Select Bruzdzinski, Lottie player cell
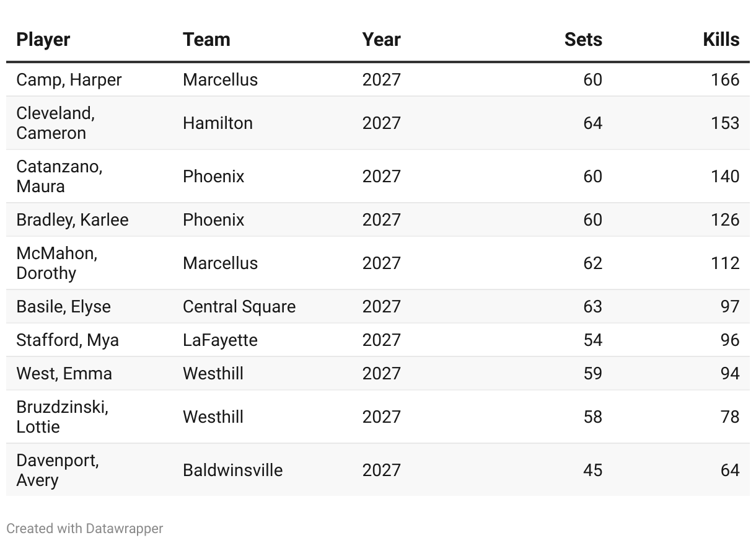Image resolution: width=756 pixels, height=543 pixels. (x=62, y=417)
